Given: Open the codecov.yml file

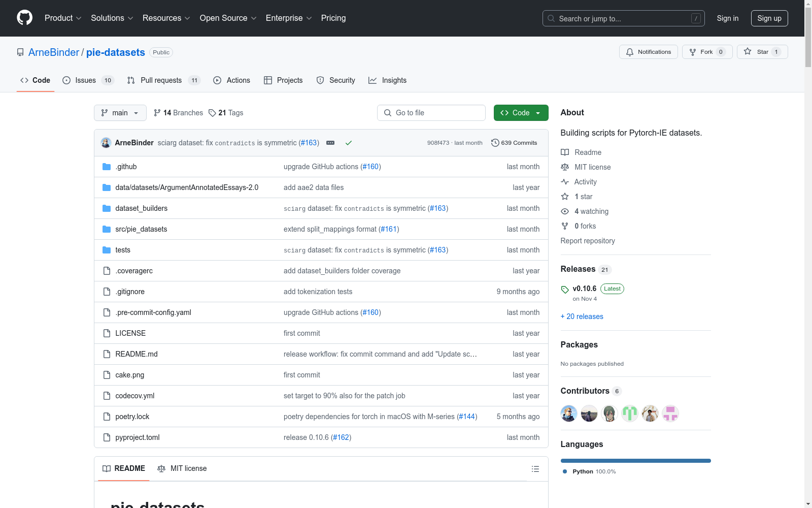Looking at the screenshot, I should pyautogui.click(x=135, y=396).
